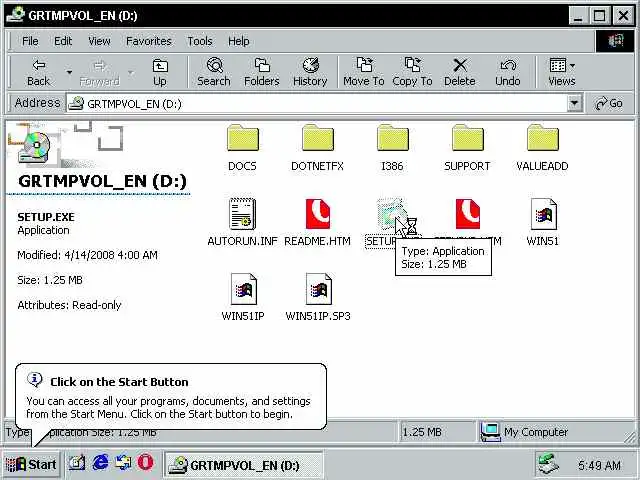This screenshot has height=480, width=640.
Task: Click the GRTMPVOL_EN (D:) taskbar button
Action: pos(243,465)
